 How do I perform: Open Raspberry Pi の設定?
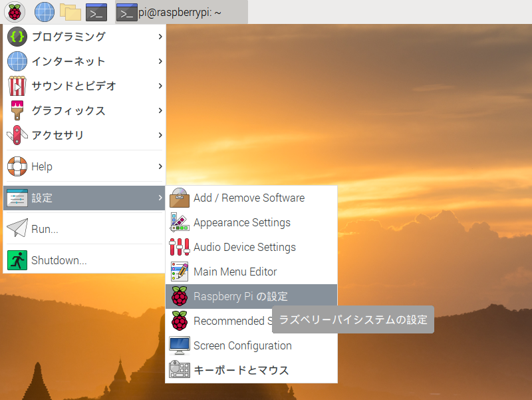pyautogui.click(x=251, y=296)
